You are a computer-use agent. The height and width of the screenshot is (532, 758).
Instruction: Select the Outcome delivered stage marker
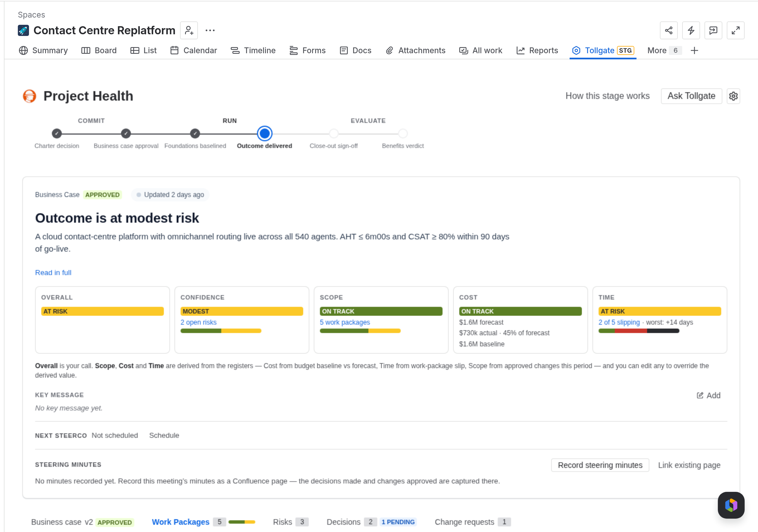pos(264,133)
